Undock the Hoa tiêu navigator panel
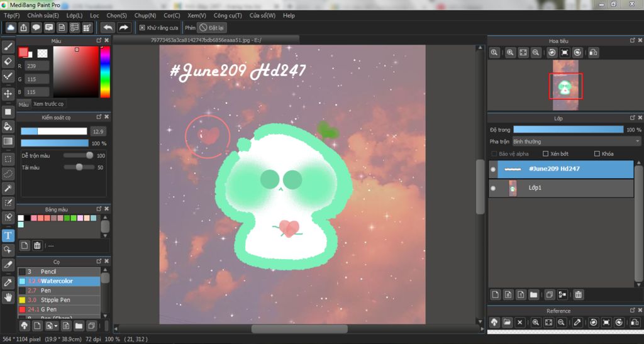The width and height of the screenshot is (644, 344). tap(632, 40)
